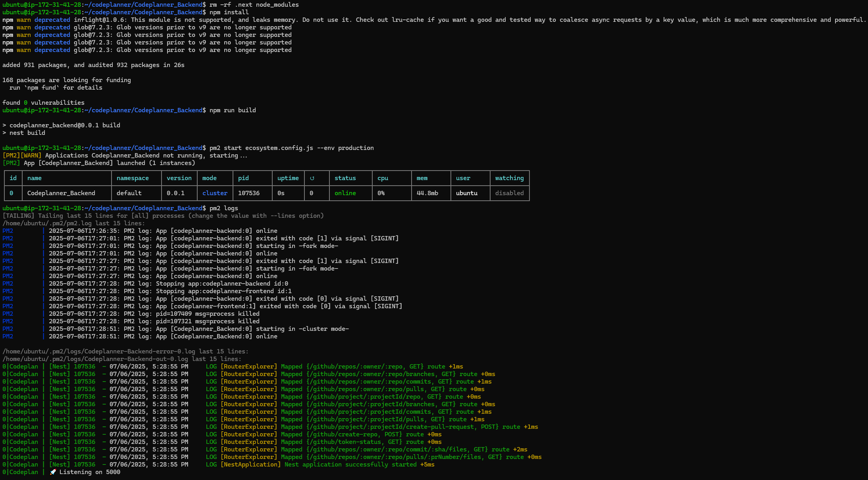Click the /github/create-repo POST route mapping
The image size is (868, 480).
(x=354, y=434)
